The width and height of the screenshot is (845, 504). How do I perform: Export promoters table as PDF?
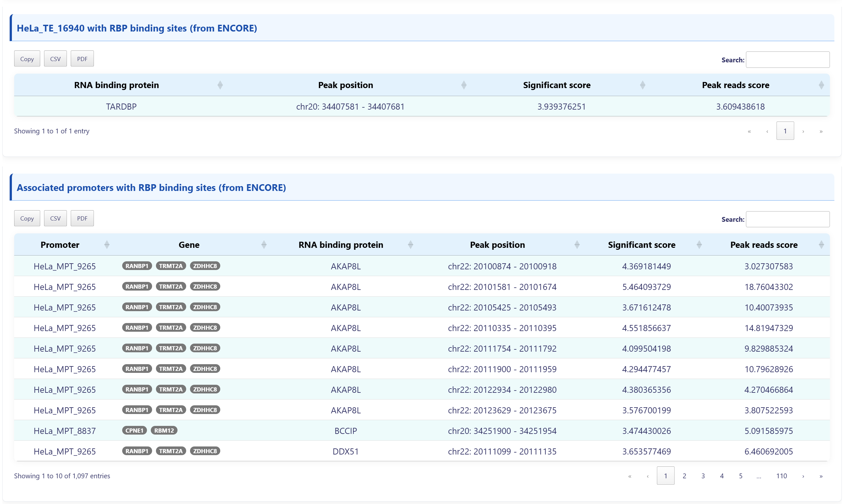pyautogui.click(x=82, y=218)
